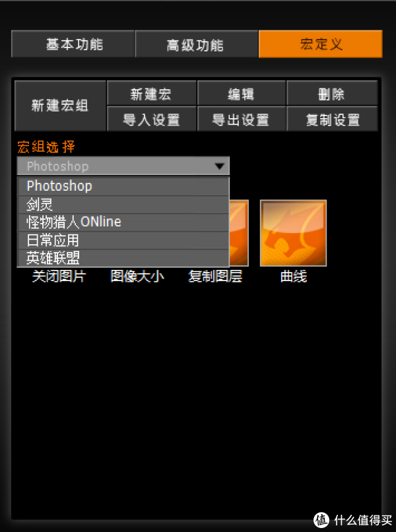
Task: Click the 新建宏组 button
Action: coord(61,106)
